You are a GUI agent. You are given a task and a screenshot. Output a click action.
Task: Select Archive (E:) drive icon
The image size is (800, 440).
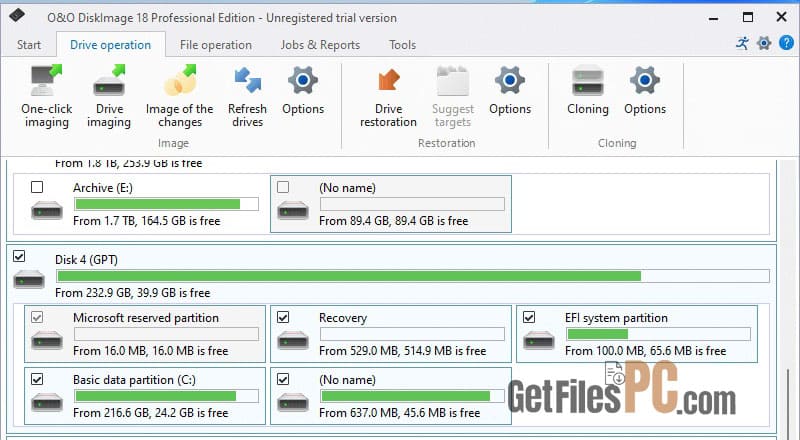[46, 210]
